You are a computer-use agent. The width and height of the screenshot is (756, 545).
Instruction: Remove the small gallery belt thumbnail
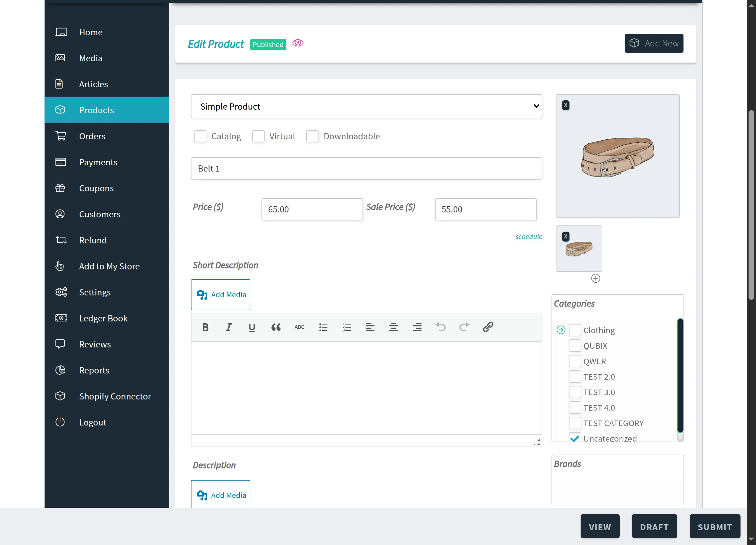[x=565, y=237]
